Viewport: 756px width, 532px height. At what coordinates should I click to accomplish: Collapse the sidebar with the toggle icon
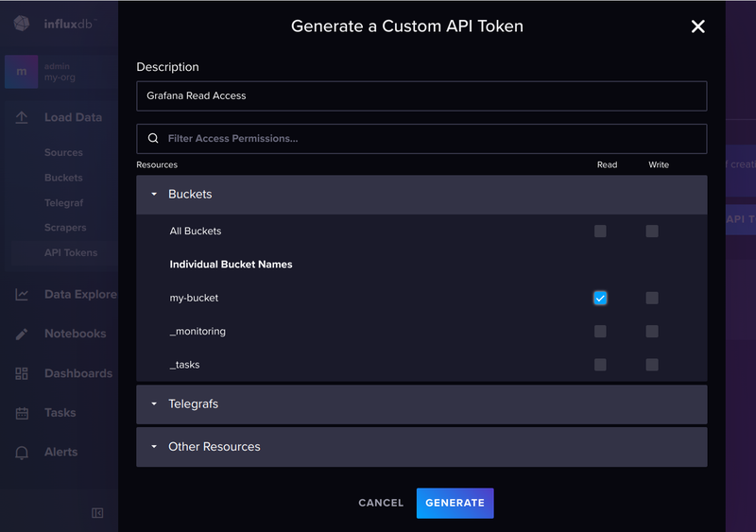(x=97, y=513)
